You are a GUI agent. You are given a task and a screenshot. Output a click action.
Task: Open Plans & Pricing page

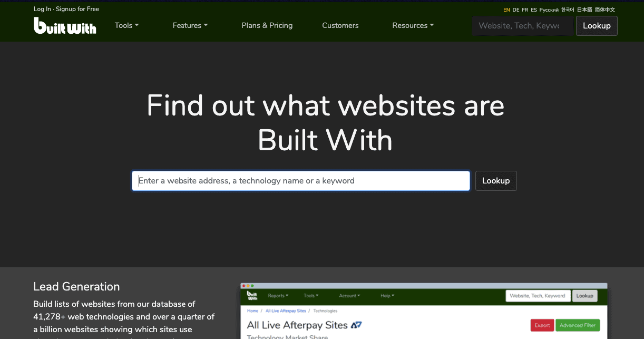click(x=267, y=25)
